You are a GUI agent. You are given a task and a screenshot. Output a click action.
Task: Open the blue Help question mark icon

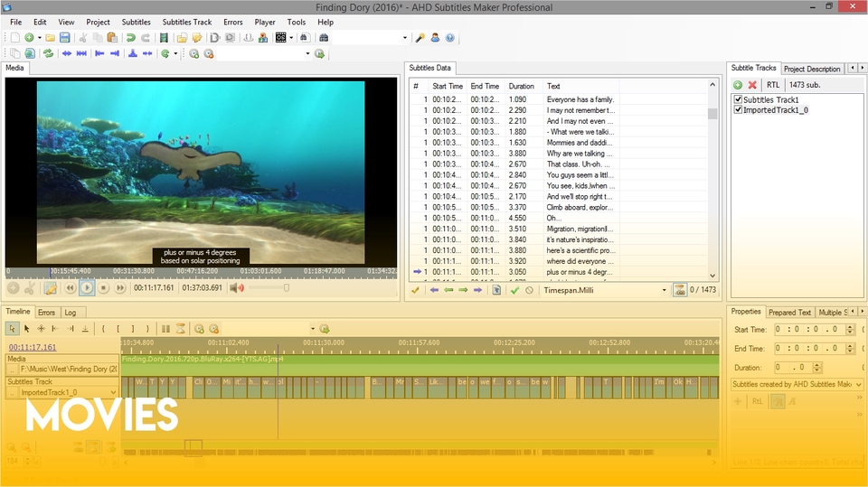point(450,38)
